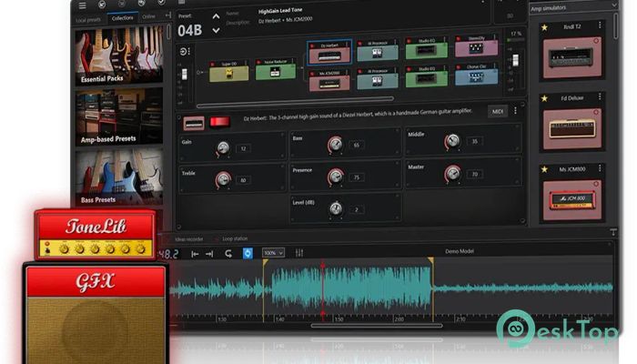Jump to the loop end marker
The height and width of the screenshot is (364, 637).
pos(209,254)
